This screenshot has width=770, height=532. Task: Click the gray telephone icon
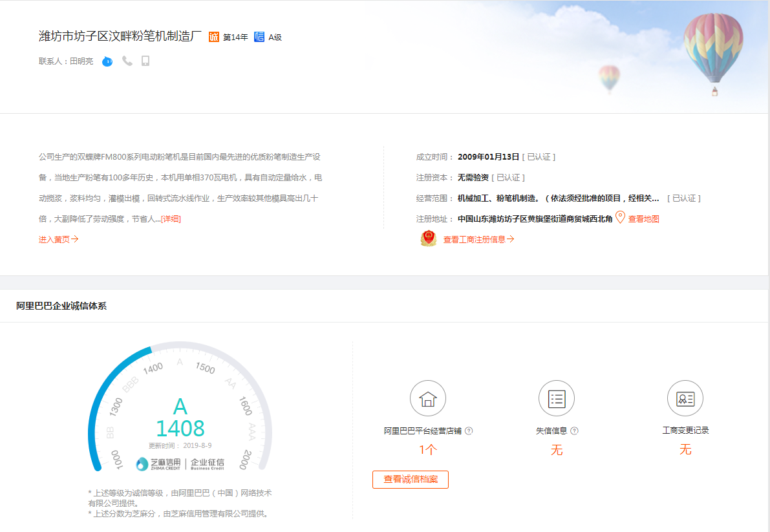coord(127,61)
